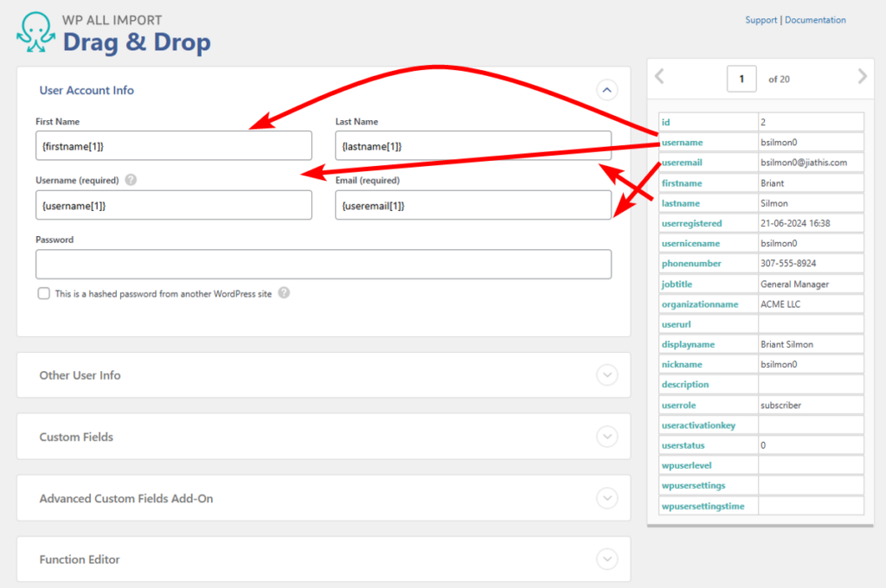Click the page number box showing 1
This screenshot has height=588, width=886.
click(x=742, y=78)
